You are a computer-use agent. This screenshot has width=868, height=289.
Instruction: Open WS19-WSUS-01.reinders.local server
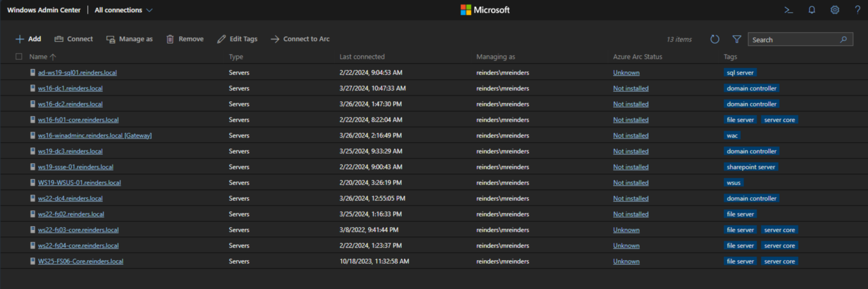pos(79,183)
